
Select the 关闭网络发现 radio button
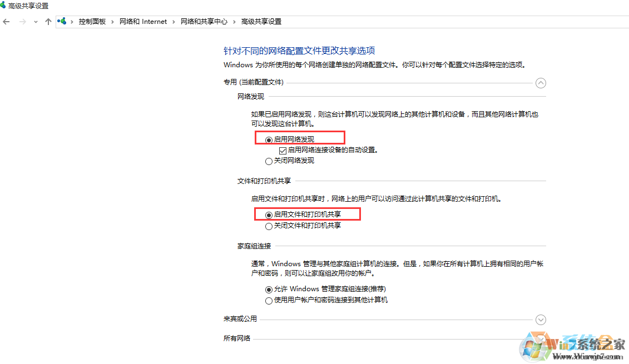[269, 161]
